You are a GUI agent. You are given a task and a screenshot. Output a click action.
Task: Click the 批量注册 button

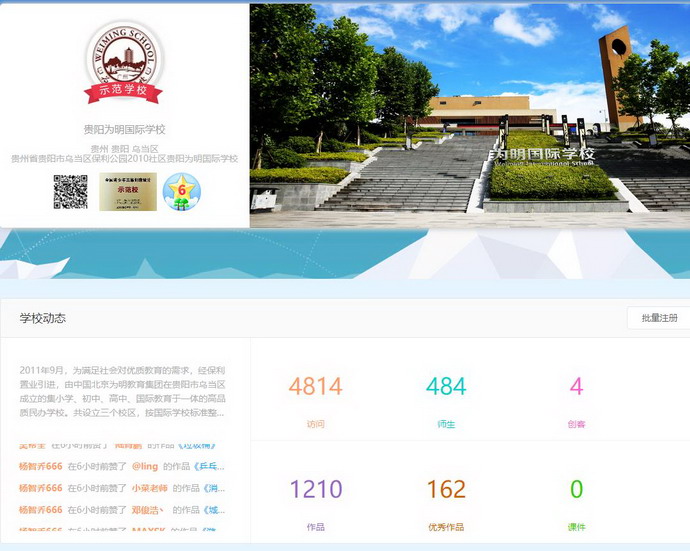[x=659, y=318]
